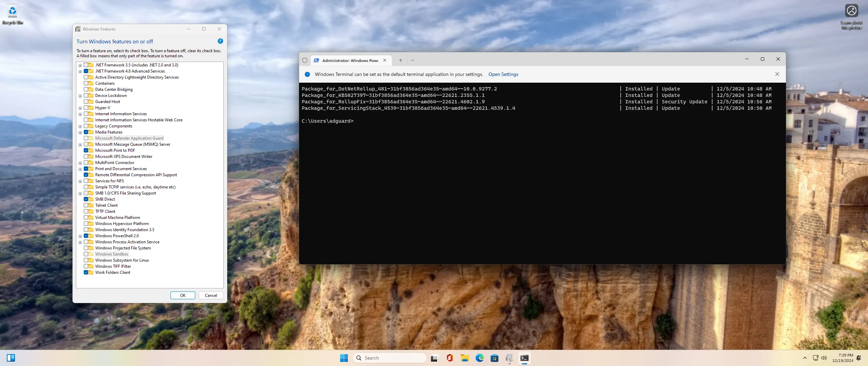Select the Virtual Machine Platform tree item
Screen dimensions: 868x366
click(117, 218)
